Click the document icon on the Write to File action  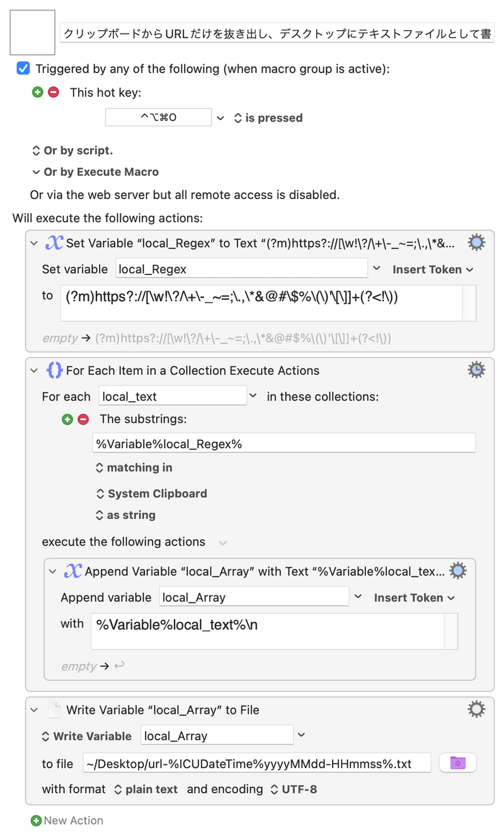(x=54, y=709)
